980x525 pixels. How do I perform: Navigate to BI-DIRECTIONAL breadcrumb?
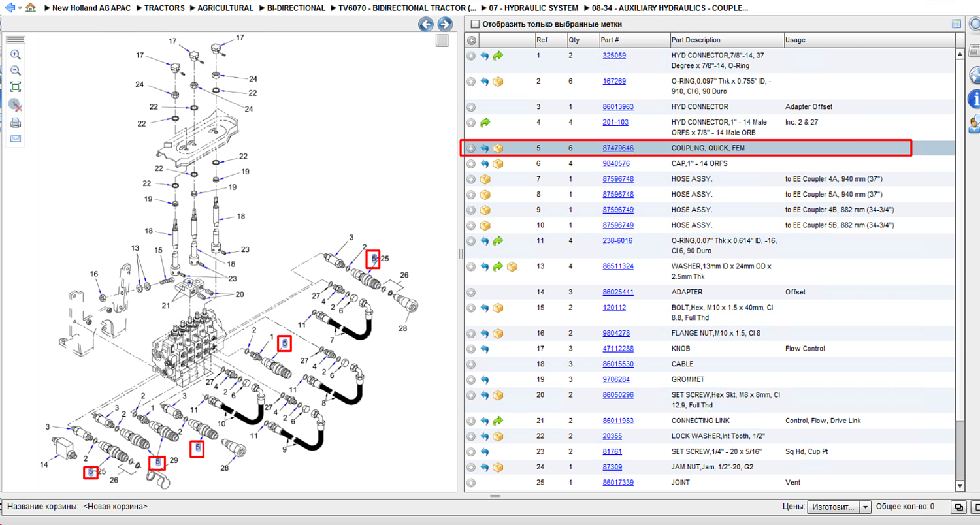[x=296, y=8]
